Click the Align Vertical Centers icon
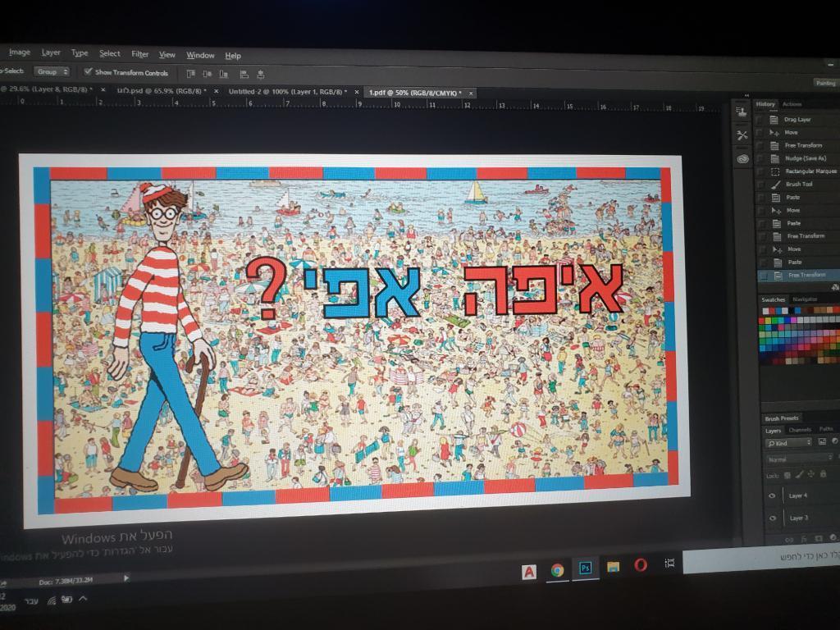Image resolution: width=840 pixels, height=630 pixels. pyautogui.click(x=208, y=74)
